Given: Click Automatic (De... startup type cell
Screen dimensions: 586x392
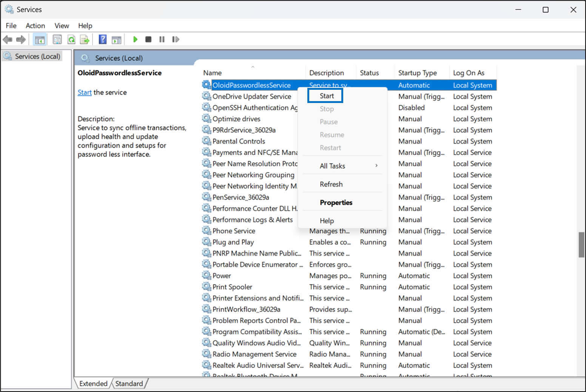Looking at the screenshot, I should (x=422, y=332).
